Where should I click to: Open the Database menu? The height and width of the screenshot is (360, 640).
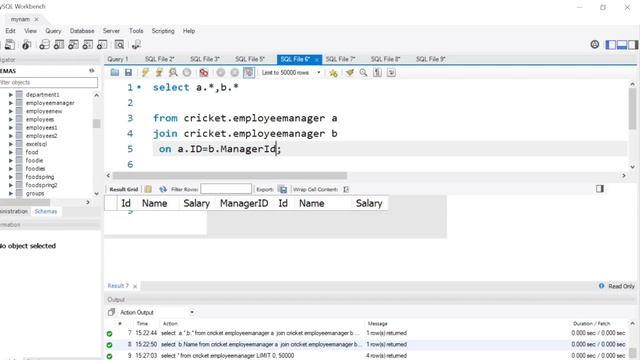point(82,31)
